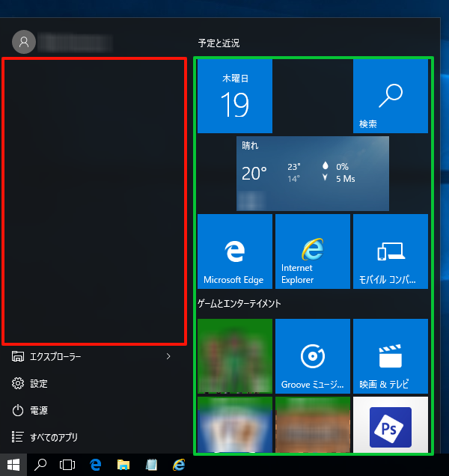Open the 映画 & テレビ tile
Screen dimensions: 449x476
click(391, 356)
